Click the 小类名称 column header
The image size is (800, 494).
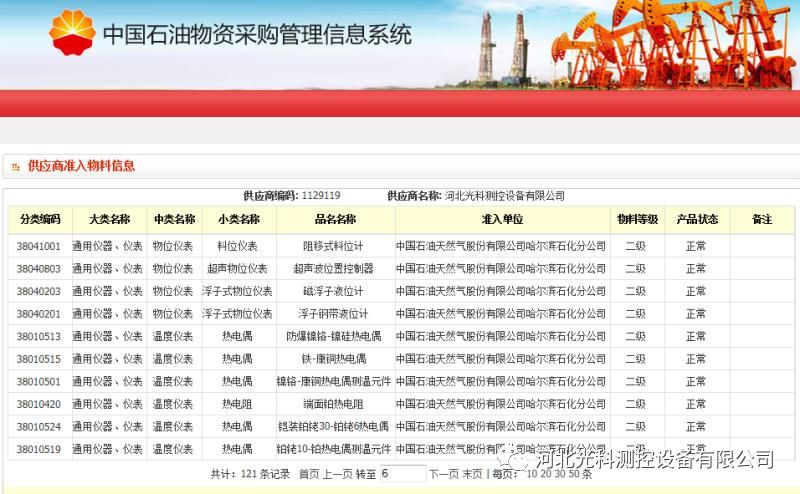[x=239, y=219]
